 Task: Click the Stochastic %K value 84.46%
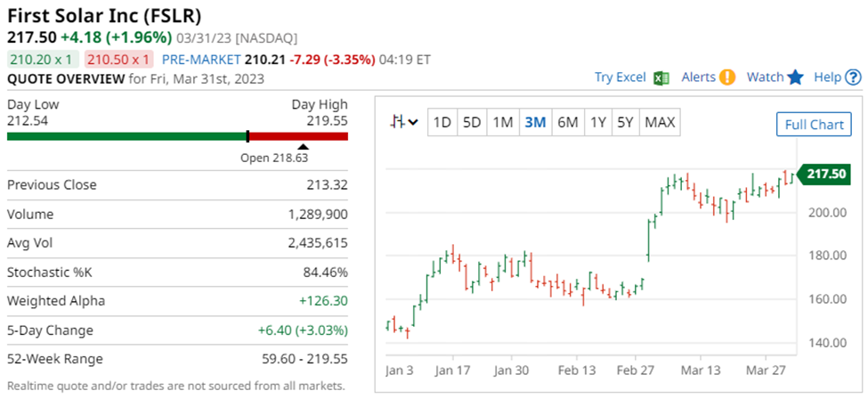pyautogui.click(x=325, y=273)
